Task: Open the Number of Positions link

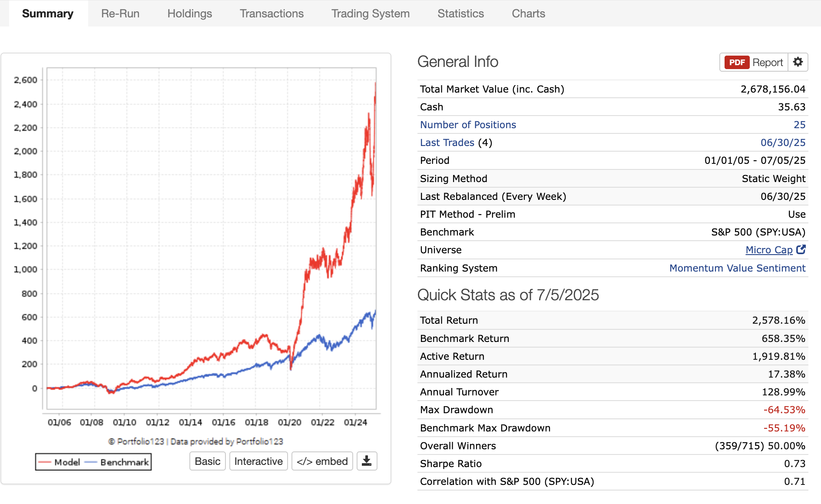Action: click(x=468, y=125)
